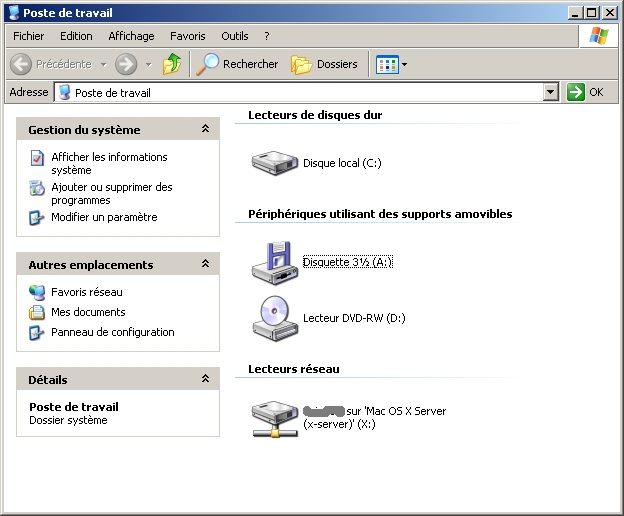
Task: Click the green up-folder toolbar icon
Action: click(172, 64)
